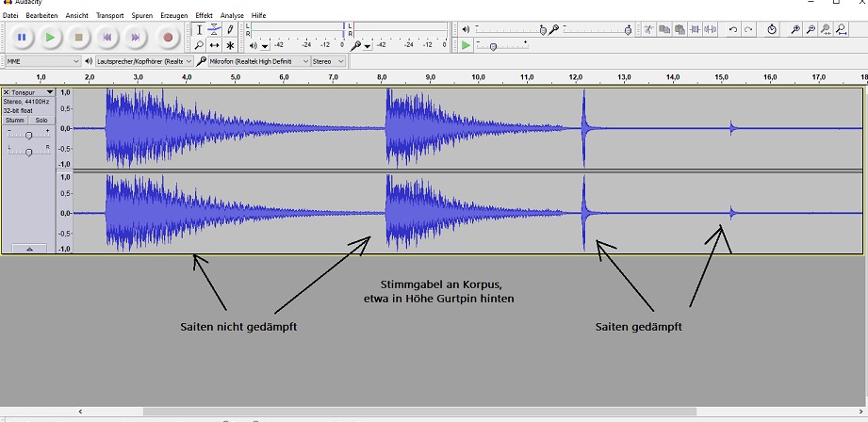Screen dimensions: 868x422
Task: Pick the Draw pencil tool
Action: coord(230,30)
